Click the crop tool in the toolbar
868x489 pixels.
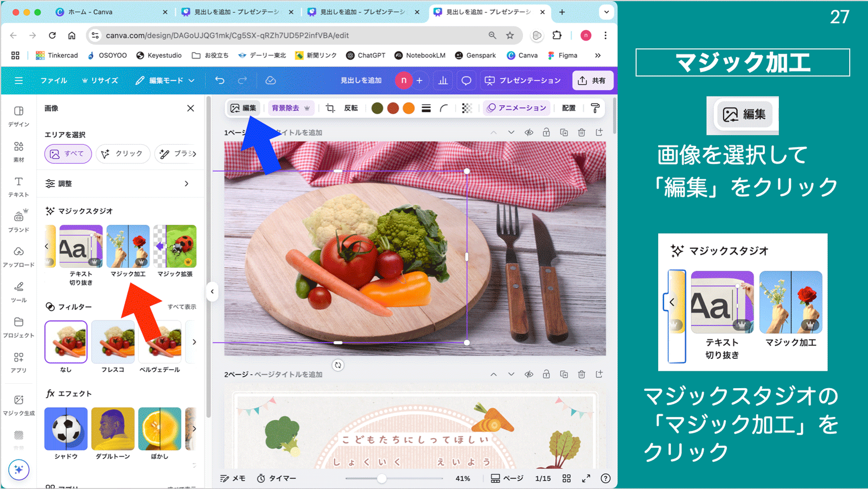coord(330,108)
